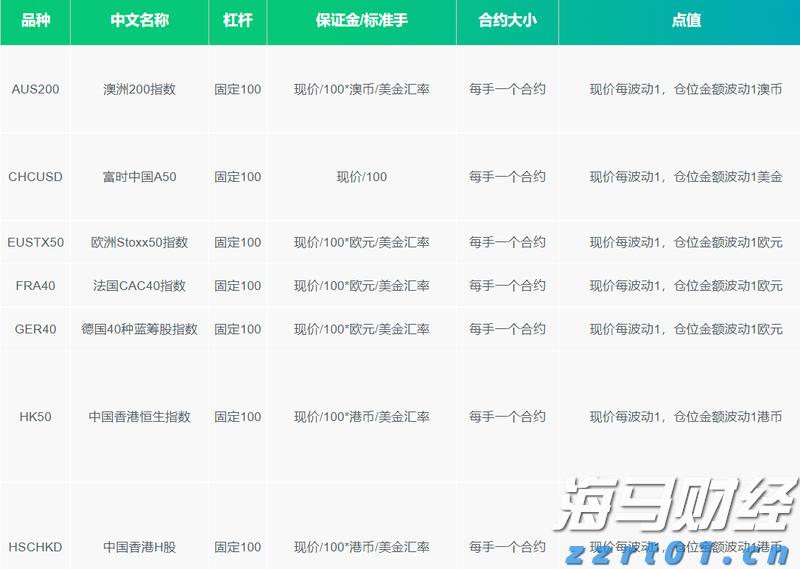800x569 pixels.
Task: Click the 欧元/美金汇率 margin cell for EUSTX50
Action: pos(362,242)
